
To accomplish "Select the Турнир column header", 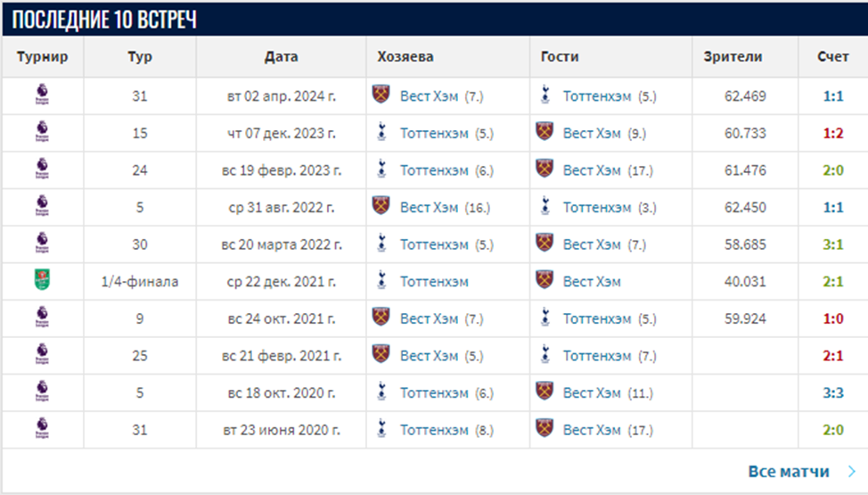I will (42, 56).
